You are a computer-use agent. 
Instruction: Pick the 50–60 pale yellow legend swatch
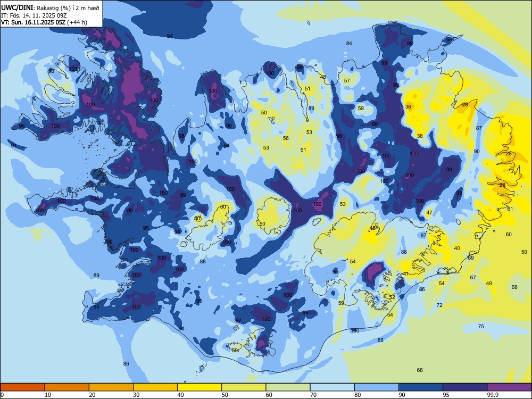244,387
